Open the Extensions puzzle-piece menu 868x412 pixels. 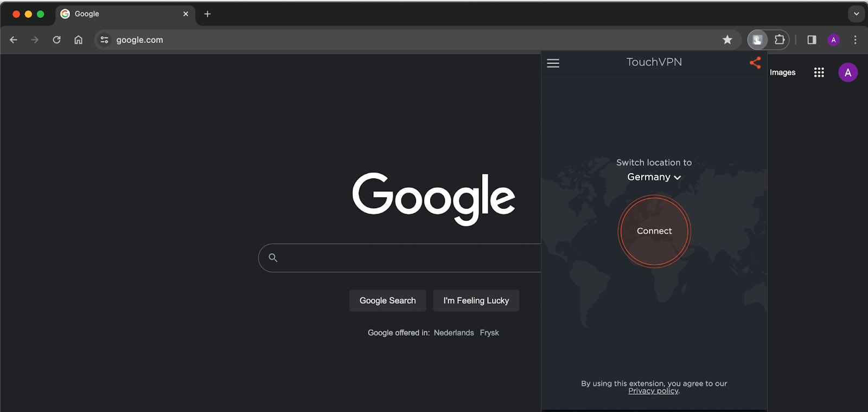point(780,40)
